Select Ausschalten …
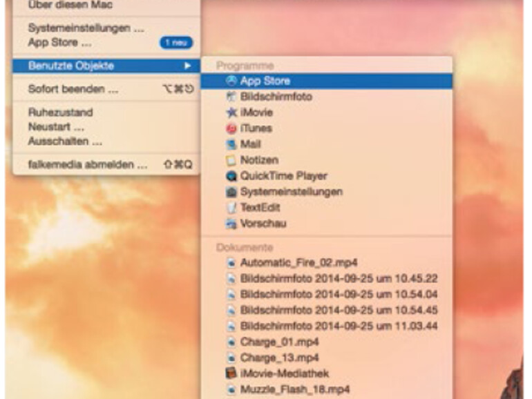Viewport: 532px width, 399px height. coord(106,142)
